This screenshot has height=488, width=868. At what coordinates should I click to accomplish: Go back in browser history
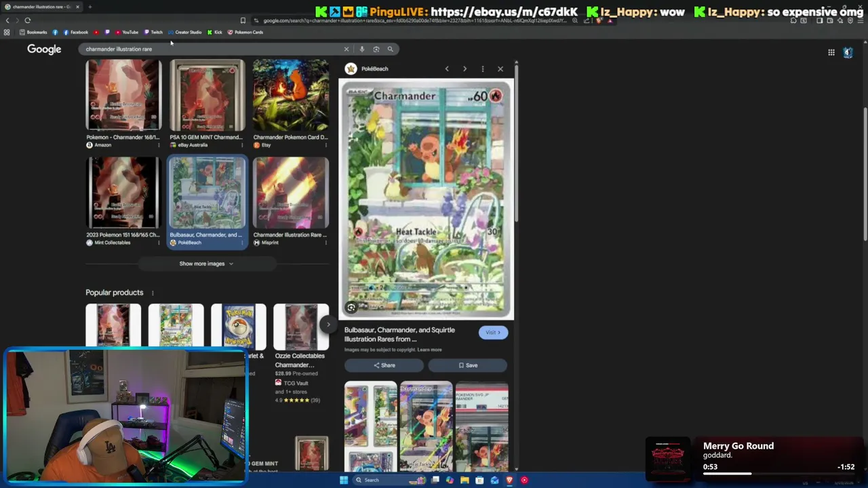7,20
